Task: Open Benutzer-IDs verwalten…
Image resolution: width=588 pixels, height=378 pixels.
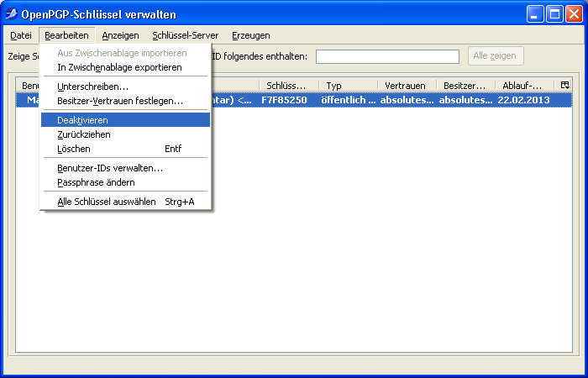Action: point(125,168)
